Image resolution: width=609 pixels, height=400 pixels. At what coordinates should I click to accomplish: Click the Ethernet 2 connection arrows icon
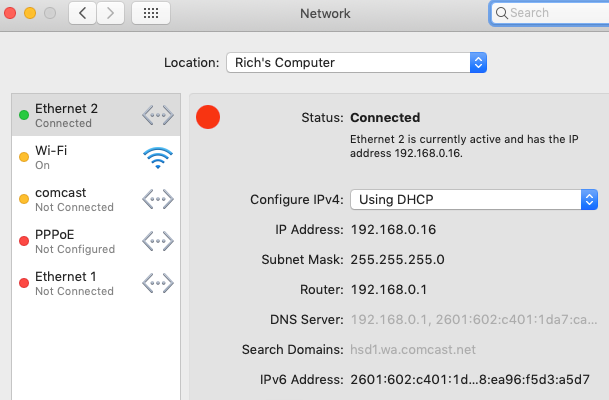pyautogui.click(x=158, y=115)
